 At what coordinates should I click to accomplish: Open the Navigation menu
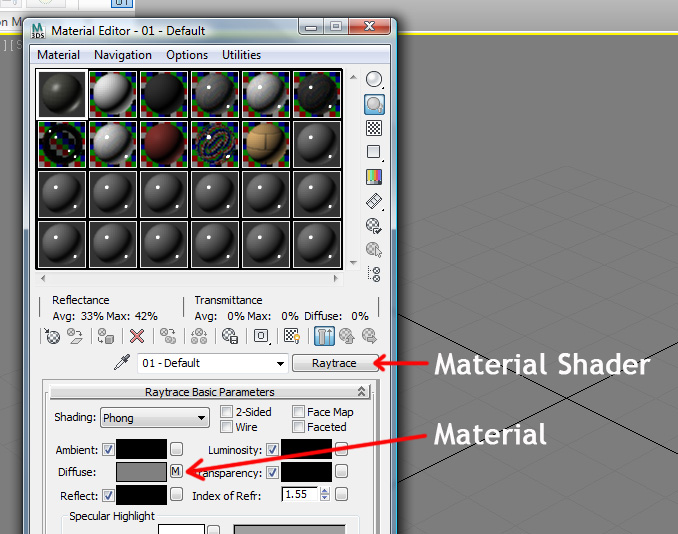123,55
